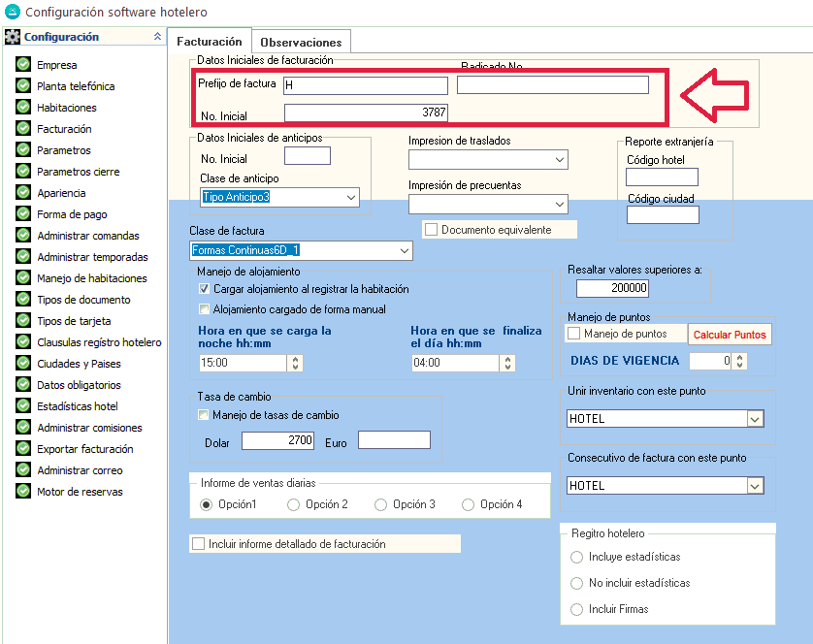Open Exportar facturación in the sidebar
The image size is (813, 644).
(84, 449)
